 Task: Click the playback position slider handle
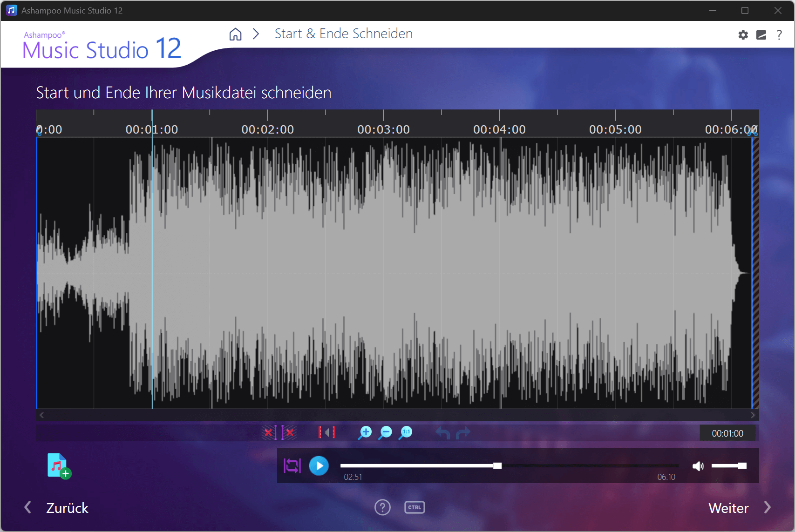[497, 466]
